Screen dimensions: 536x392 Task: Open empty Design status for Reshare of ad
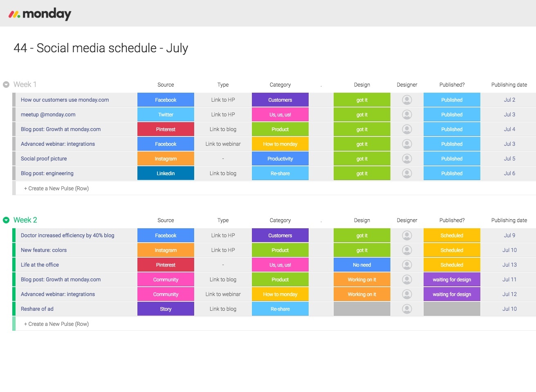pos(362,309)
